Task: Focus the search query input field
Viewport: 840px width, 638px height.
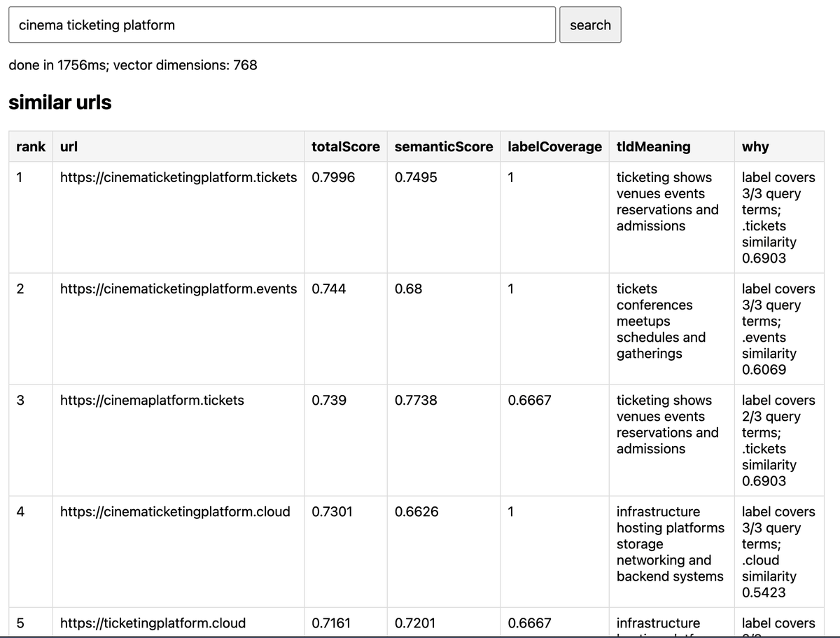Action: coord(282,25)
